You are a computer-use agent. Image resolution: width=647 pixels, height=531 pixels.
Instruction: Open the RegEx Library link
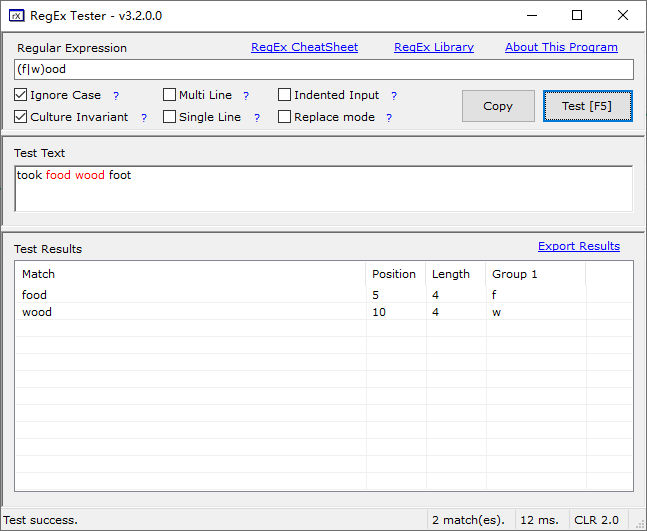(x=434, y=47)
